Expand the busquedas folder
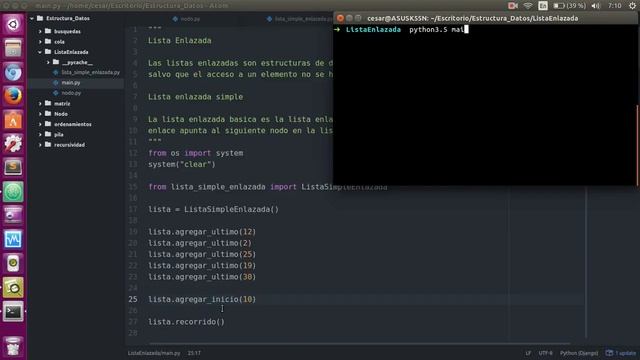Screen dimensions: 640x360 (40, 31)
